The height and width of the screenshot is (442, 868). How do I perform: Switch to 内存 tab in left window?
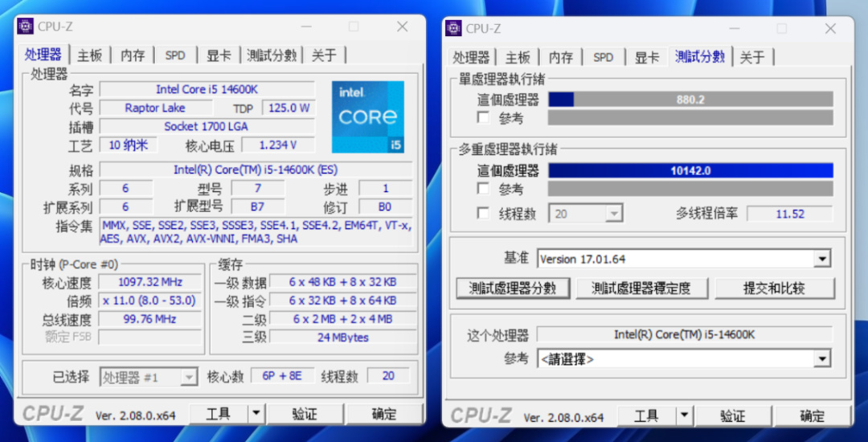point(133,55)
